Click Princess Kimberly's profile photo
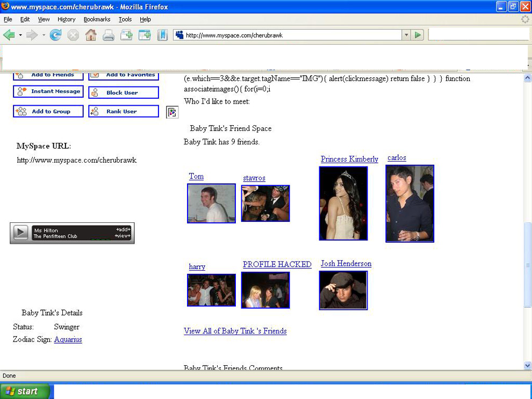This screenshot has height=399, width=532. (x=343, y=204)
